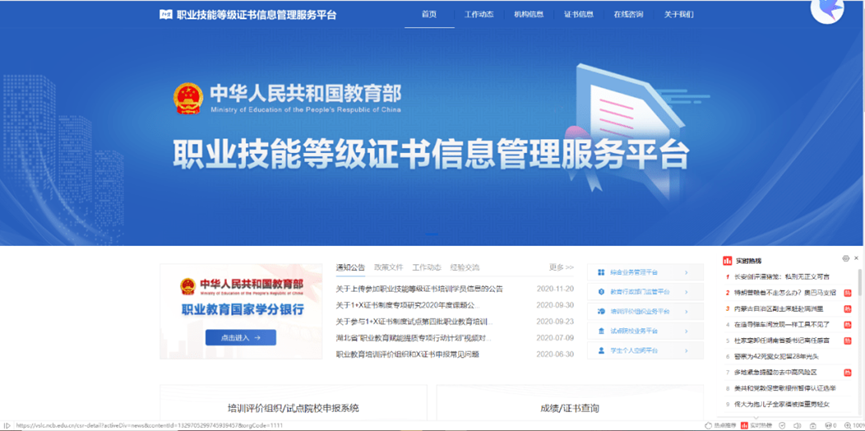Open the 成绩/证书查询 card
This screenshot has width=865, height=431.
tap(570, 403)
